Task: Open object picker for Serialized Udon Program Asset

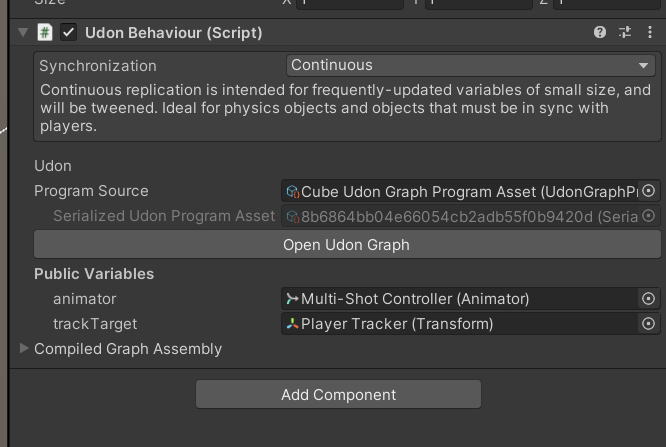Action: [648, 216]
